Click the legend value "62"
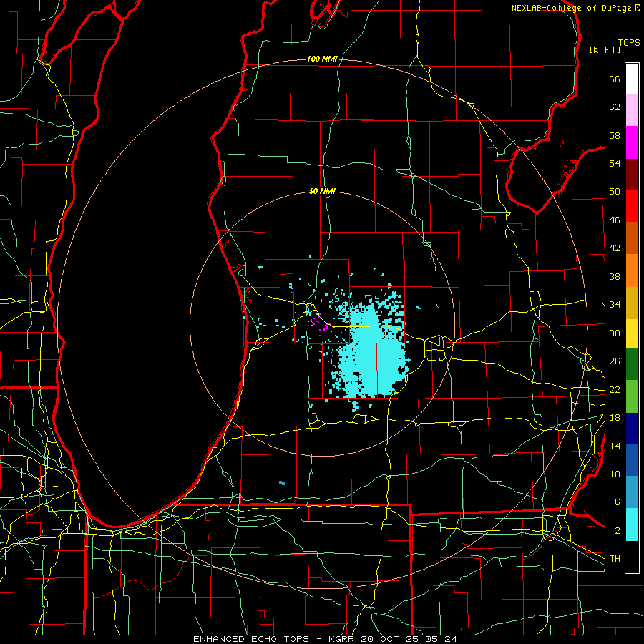The width and height of the screenshot is (644, 644). (615, 107)
